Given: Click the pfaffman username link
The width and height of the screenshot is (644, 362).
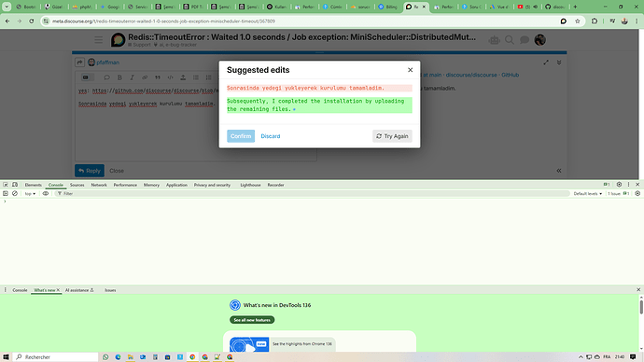Looking at the screenshot, I should [x=107, y=63].
